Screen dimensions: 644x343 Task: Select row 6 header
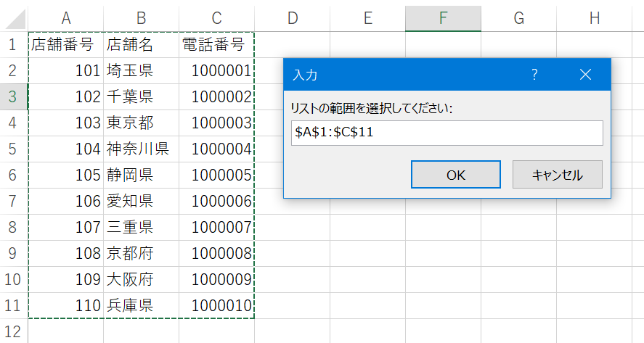point(12,175)
